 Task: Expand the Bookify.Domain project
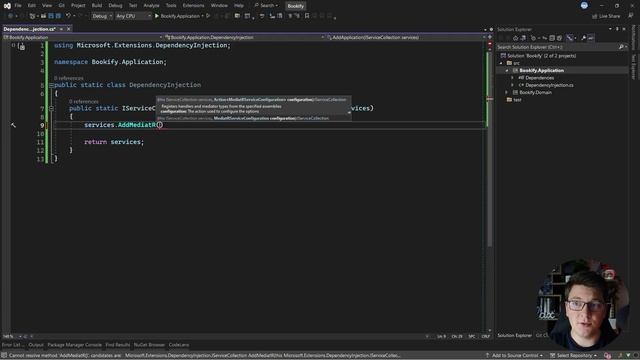[507, 93]
